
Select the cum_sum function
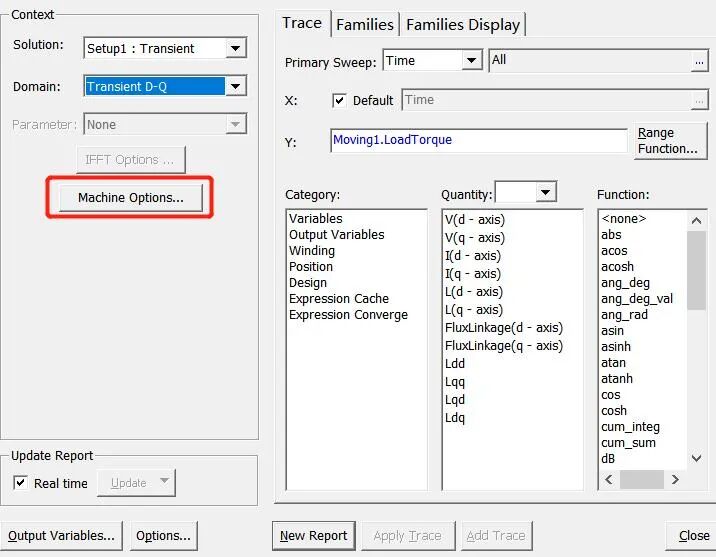[x=628, y=443]
